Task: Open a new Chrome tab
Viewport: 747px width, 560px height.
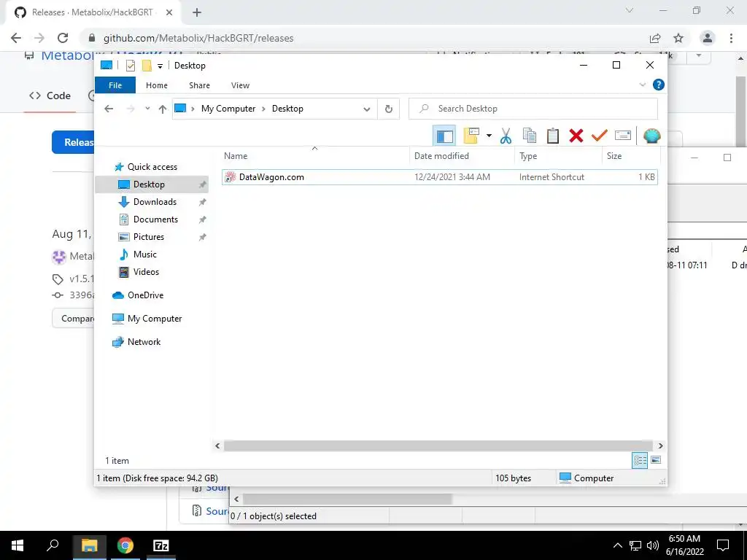Action: pos(197,12)
